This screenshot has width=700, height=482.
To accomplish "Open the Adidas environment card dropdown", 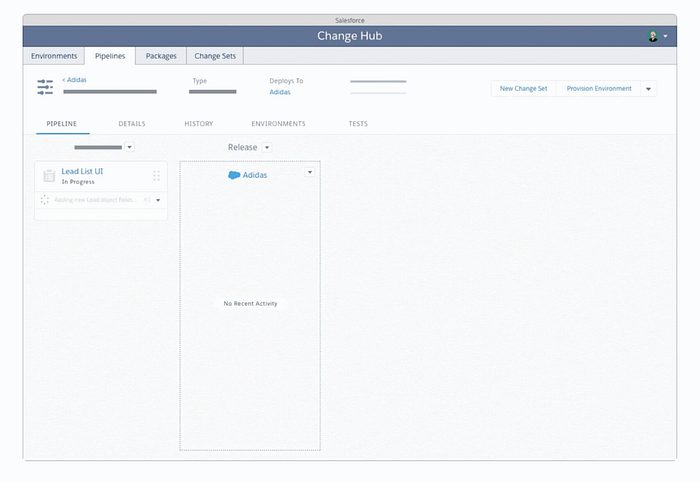I will (310, 172).
